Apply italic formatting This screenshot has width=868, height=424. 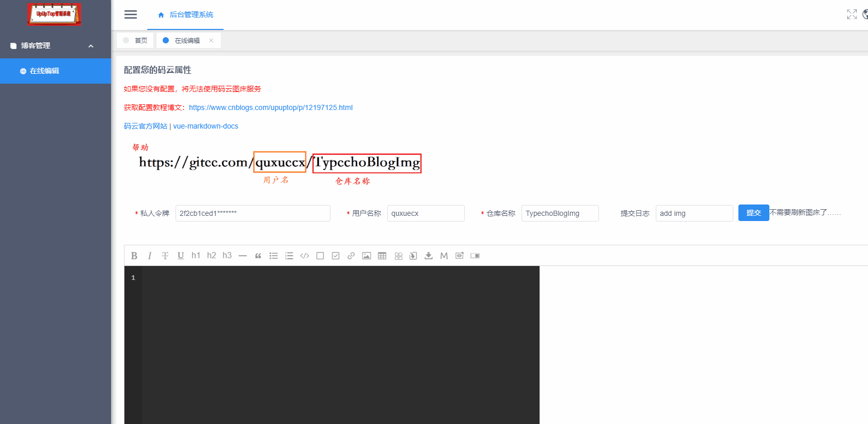150,256
